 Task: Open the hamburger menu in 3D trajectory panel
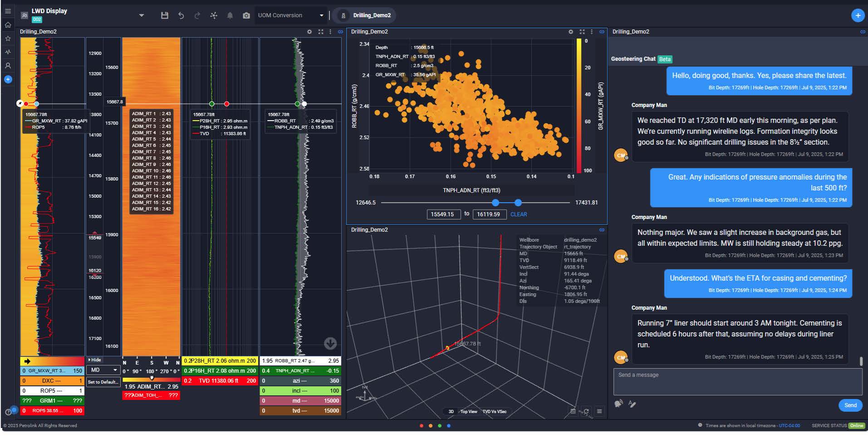(x=599, y=411)
